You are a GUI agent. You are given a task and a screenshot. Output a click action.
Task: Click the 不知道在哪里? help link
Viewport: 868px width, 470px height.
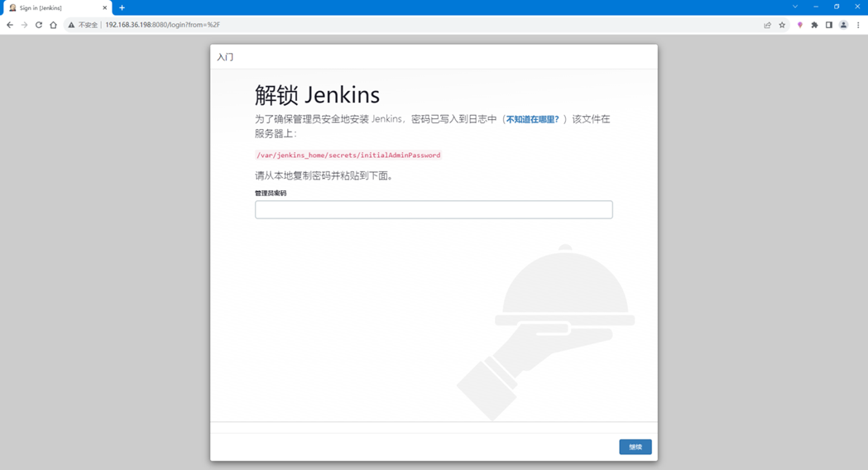533,120
